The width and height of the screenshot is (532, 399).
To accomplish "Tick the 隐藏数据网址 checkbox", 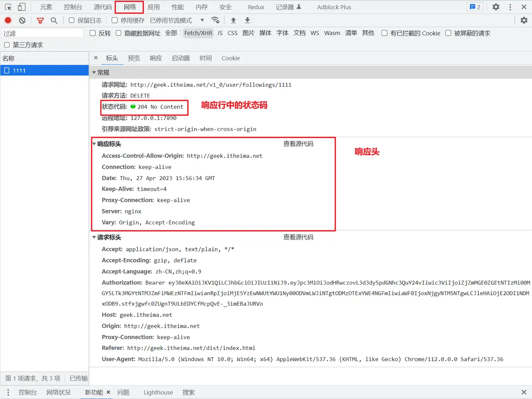I will point(119,33).
